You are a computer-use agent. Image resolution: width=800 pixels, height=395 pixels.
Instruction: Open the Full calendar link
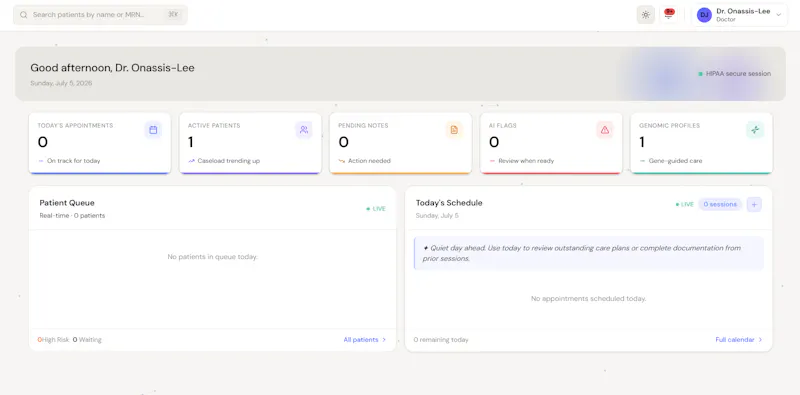tap(735, 340)
